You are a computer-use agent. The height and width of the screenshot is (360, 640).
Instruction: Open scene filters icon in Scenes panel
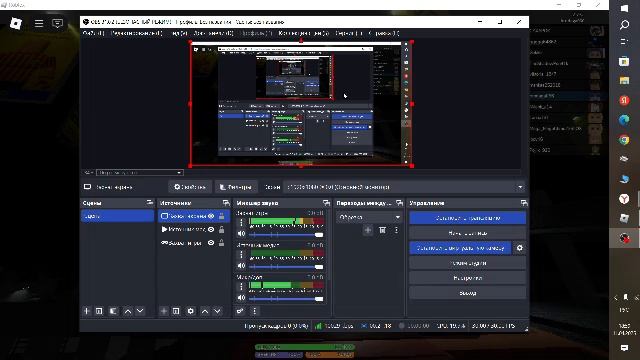(x=113, y=311)
